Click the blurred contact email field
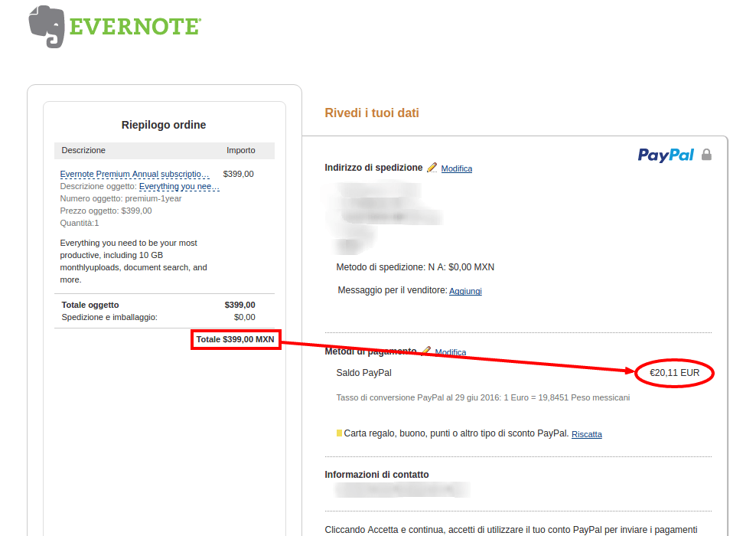 [x=402, y=490]
